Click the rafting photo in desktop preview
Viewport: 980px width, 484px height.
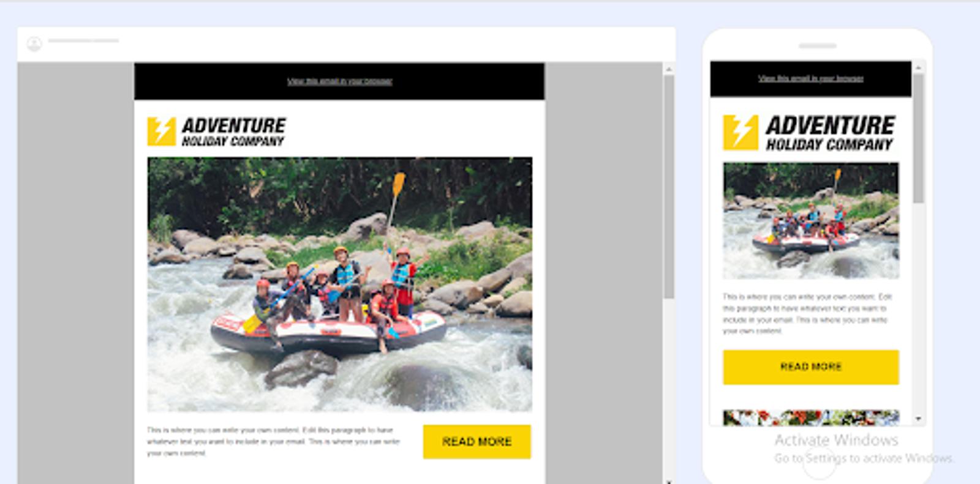click(x=339, y=285)
